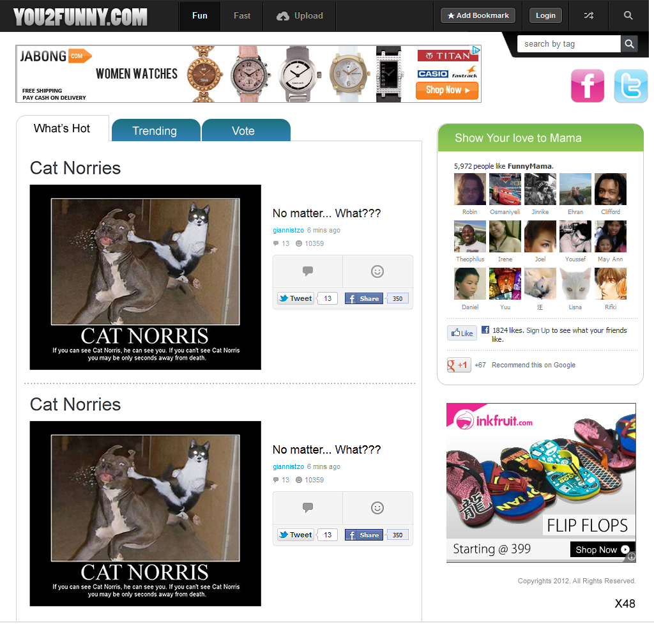
Task: Switch to the Trending tab
Action: (x=155, y=130)
